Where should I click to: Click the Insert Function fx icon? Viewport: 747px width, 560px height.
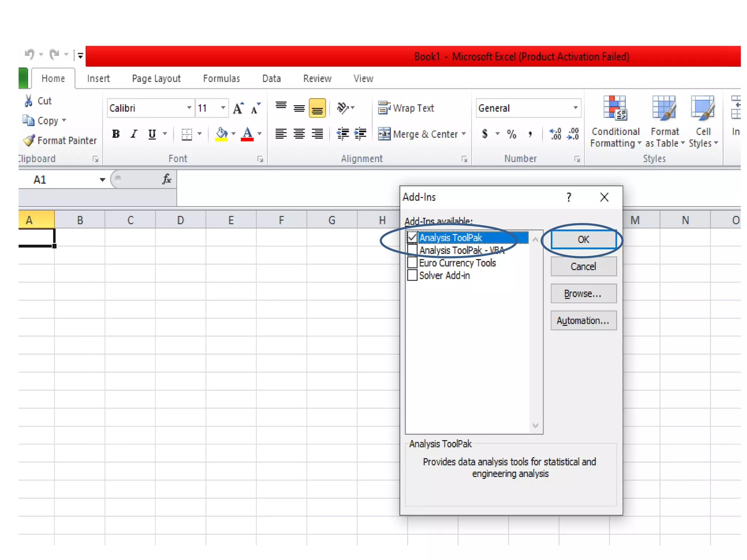[167, 179]
